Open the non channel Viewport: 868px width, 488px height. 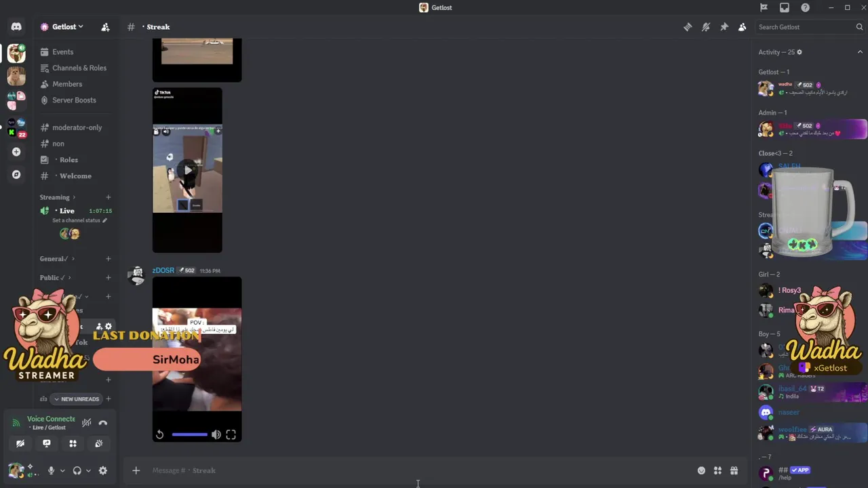(x=58, y=144)
